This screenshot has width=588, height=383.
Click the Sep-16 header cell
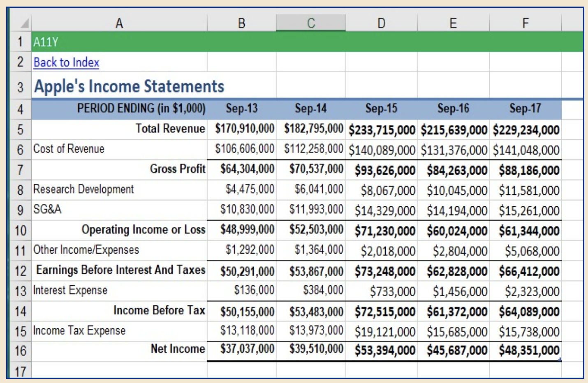(453, 109)
